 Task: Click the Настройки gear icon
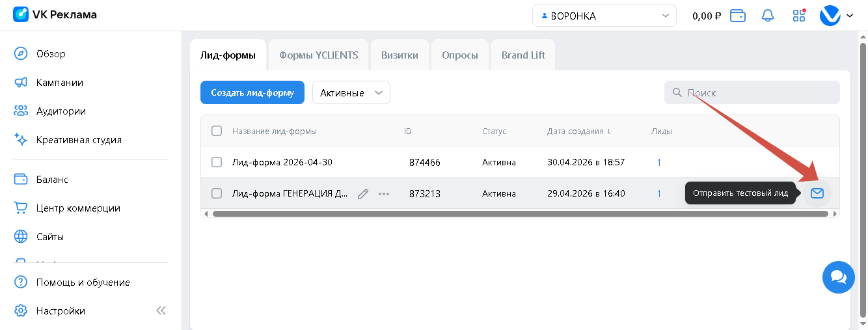point(21,311)
